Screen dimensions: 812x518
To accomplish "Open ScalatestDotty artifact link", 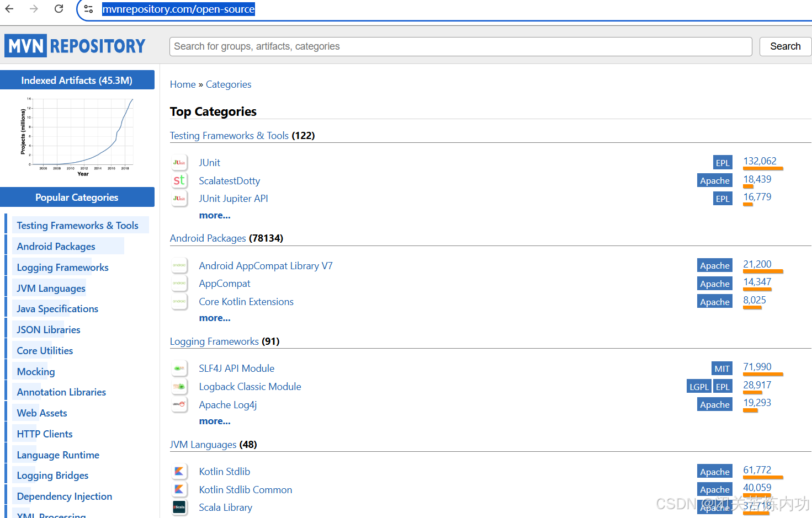I will click(230, 181).
